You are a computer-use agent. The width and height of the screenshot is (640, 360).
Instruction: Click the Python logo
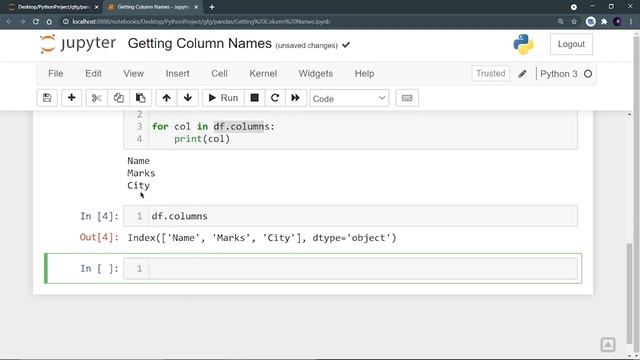[x=523, y=44]
